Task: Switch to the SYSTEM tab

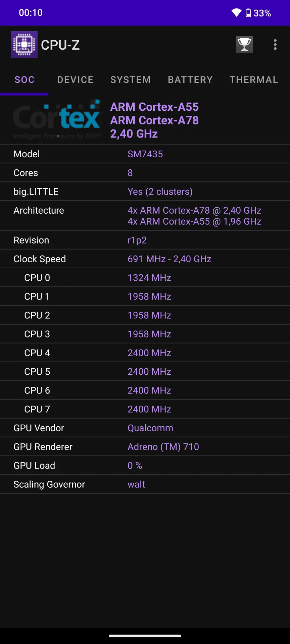Action: pyautogui.click(x=131, y=80)
